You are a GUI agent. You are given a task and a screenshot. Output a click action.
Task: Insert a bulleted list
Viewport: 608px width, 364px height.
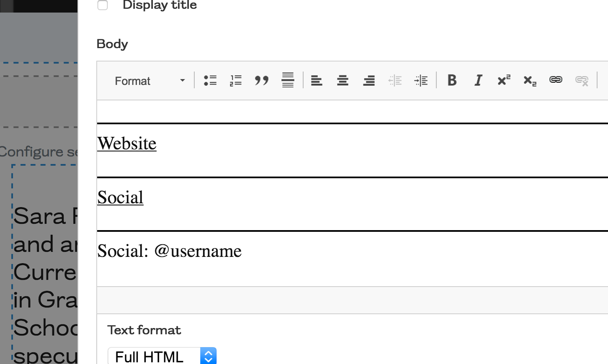click(x=210, y=80)
